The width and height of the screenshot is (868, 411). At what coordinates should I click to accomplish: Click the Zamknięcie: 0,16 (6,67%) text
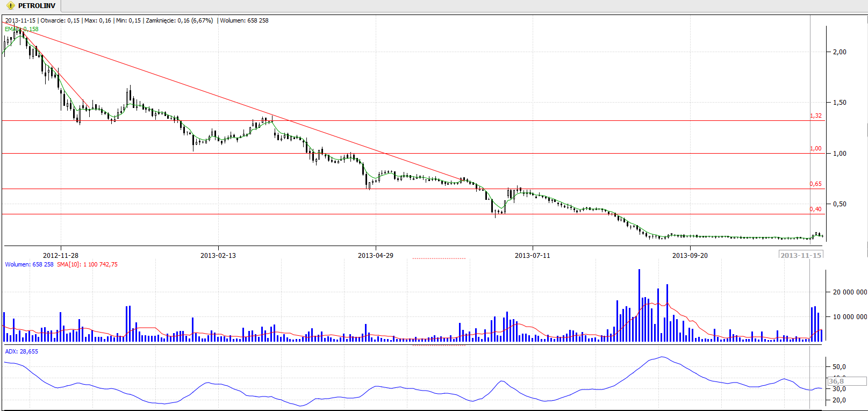click(180, 20)
